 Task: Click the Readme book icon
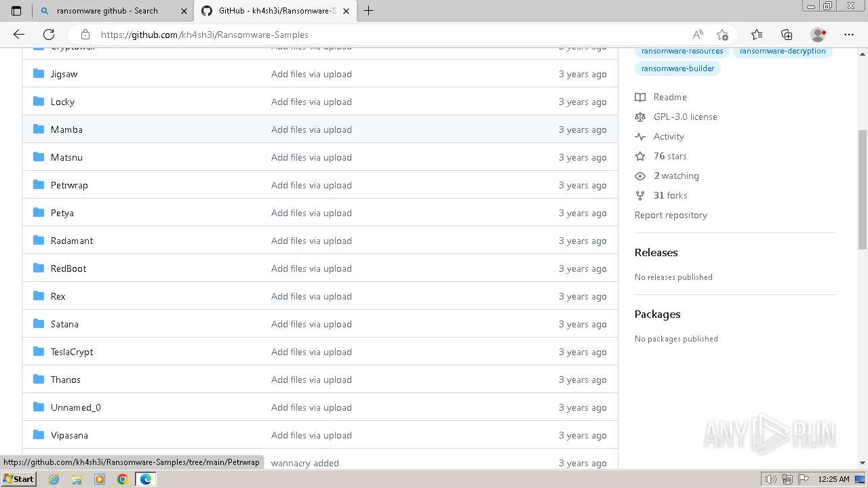(x=640, y=97)
